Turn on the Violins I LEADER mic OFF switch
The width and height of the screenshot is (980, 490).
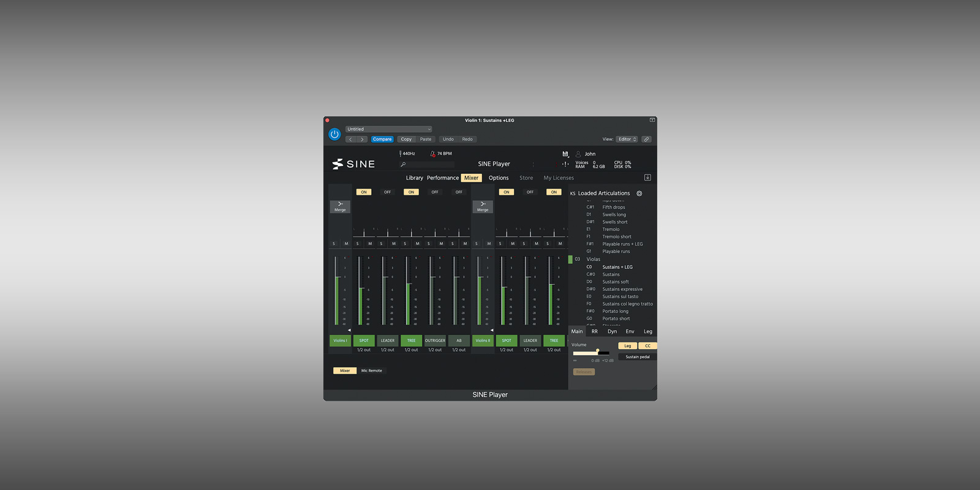[388, 192]
